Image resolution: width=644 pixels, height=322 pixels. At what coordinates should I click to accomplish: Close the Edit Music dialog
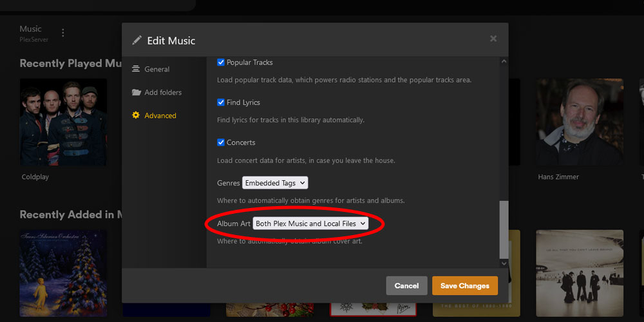click(493, 39)
